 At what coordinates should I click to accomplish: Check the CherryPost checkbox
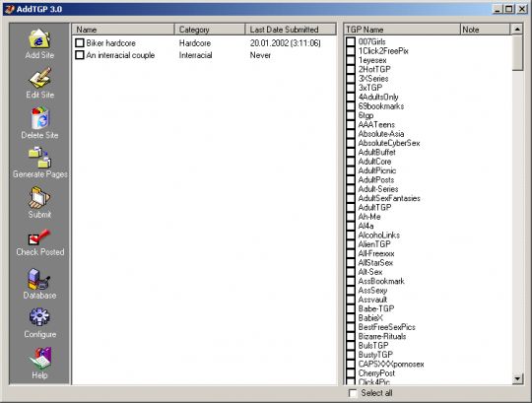pos(351,372)
